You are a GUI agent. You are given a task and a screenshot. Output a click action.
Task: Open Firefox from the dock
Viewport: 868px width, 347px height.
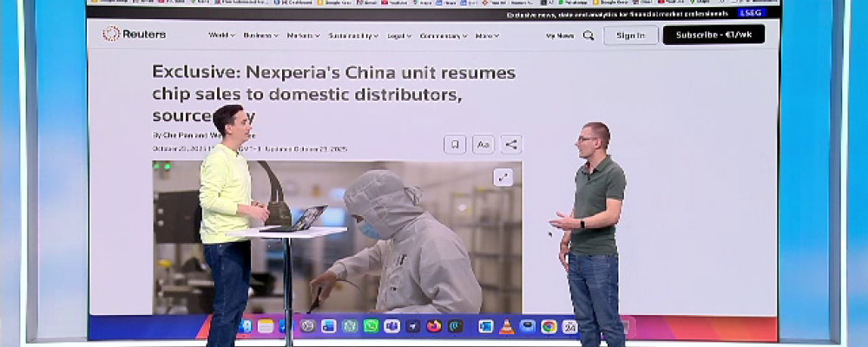point(435,326)
